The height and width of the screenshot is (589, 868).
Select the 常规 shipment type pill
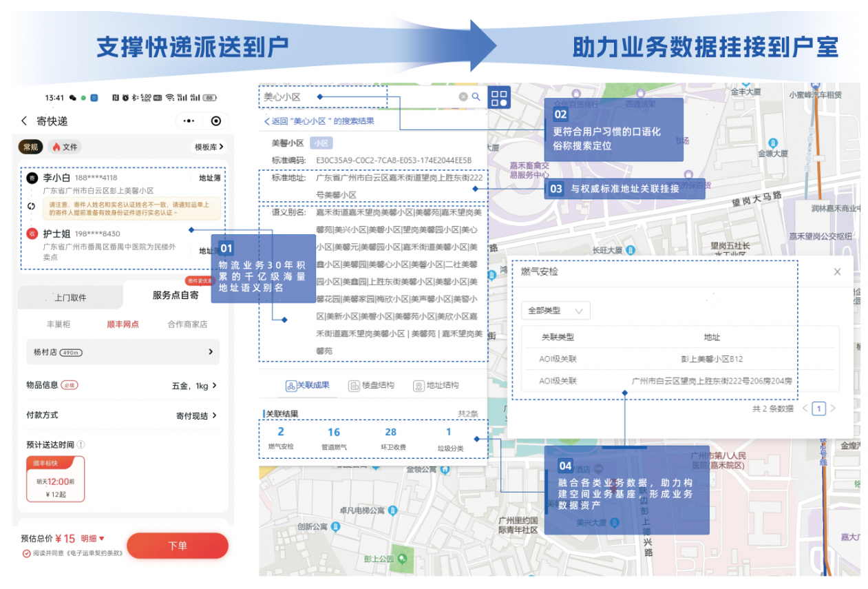point(31,147)
